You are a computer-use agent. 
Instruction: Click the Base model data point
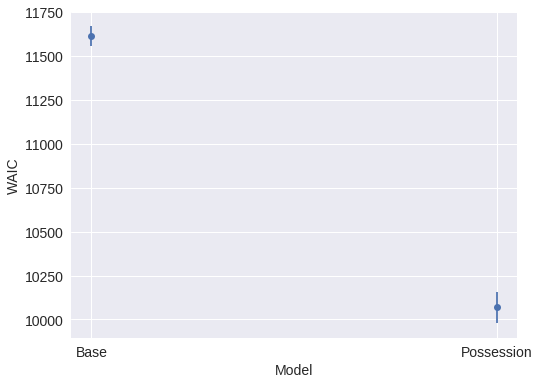coord(91,36)
